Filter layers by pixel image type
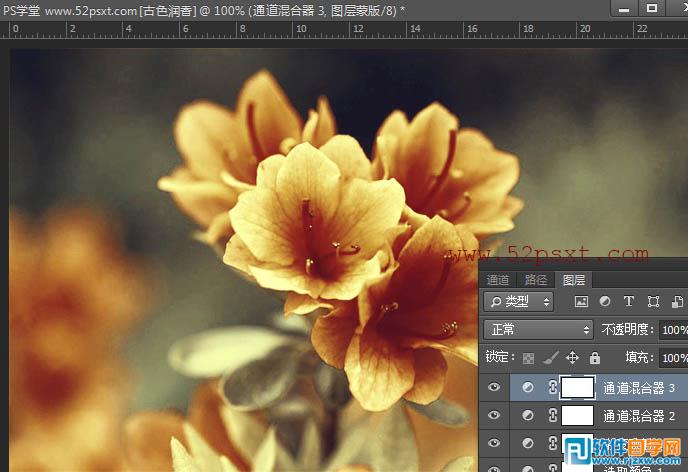The width and height of the screenshot is (688, 472). click(x=581, y=301)
